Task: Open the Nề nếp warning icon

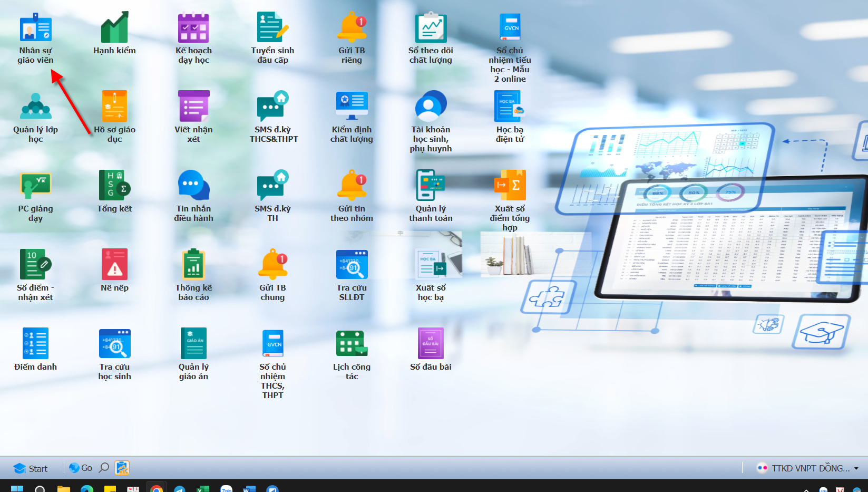Action: click(x=114, y=265)
